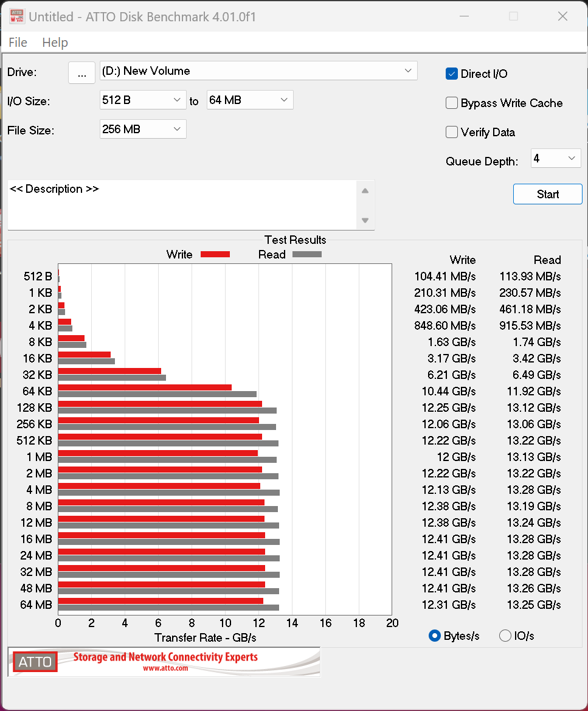Click inside the Description text field
588x711 pixels.
182,205
